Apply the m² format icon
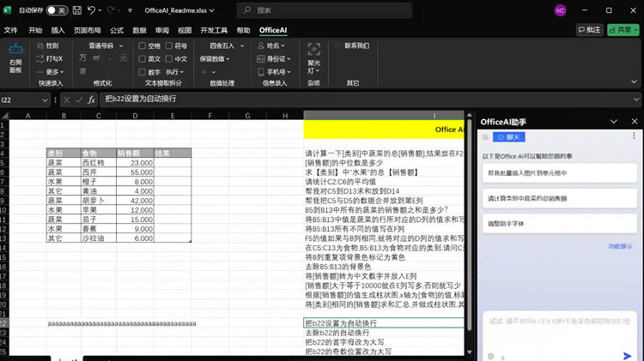The image size is (644, 361). pyautogui.click(x=96, y=58)
